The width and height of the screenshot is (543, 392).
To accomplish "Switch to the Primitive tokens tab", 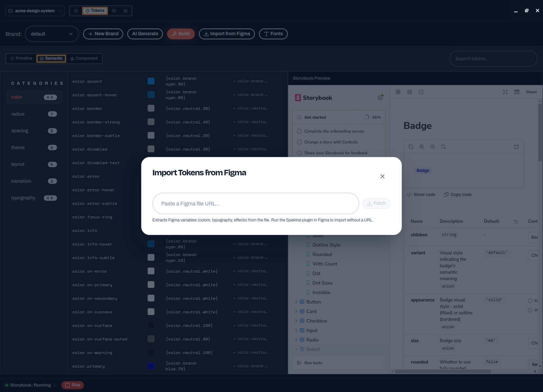I will 21,58.
